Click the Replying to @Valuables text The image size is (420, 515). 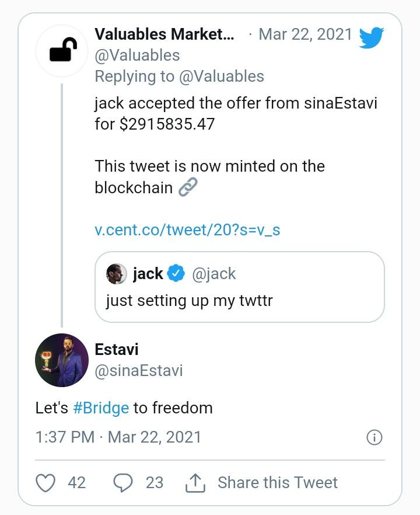(x=179, y=76)
